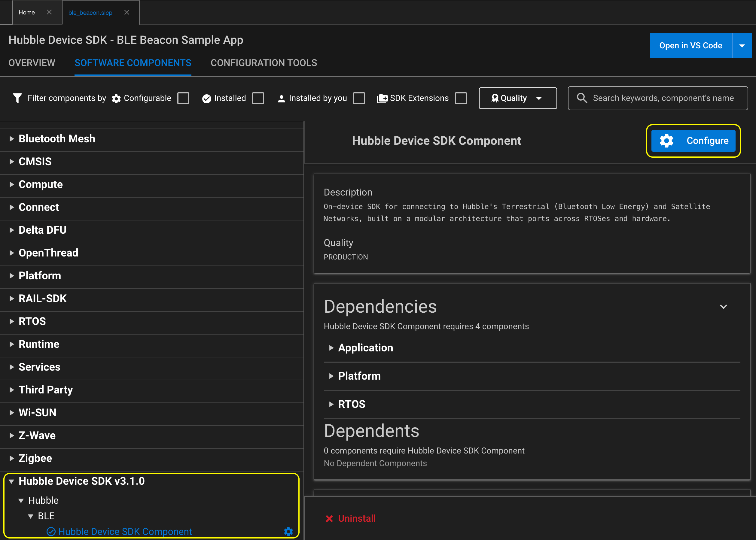This screenshot has height=540, width=756.
Task: Check the Installed by you checkbox
Action: click(359, 99)
